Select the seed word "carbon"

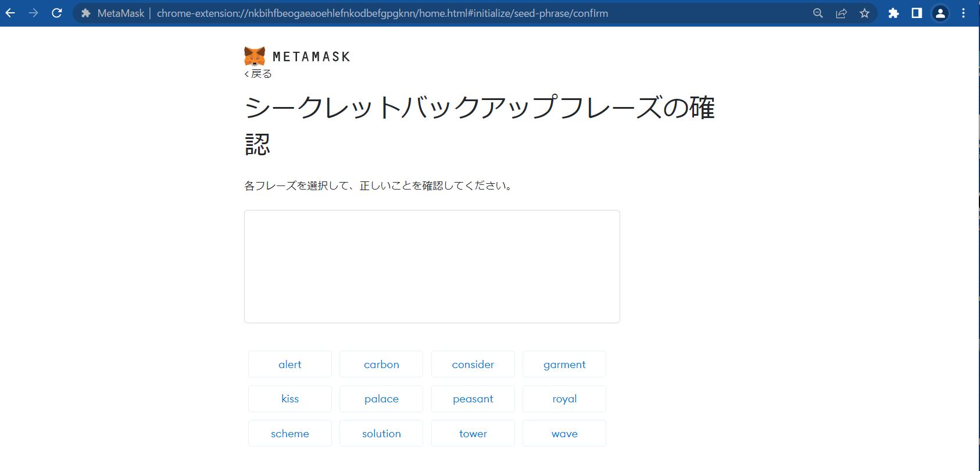[381, 364]
